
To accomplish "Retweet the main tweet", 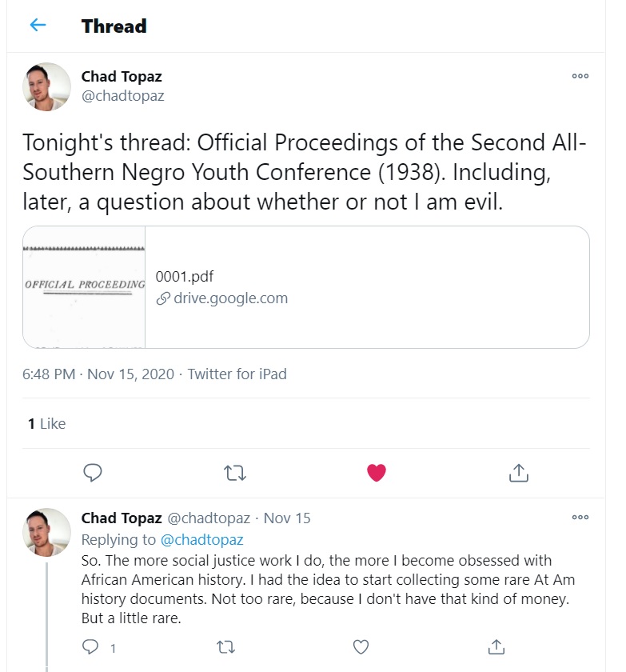I will 235,473.
